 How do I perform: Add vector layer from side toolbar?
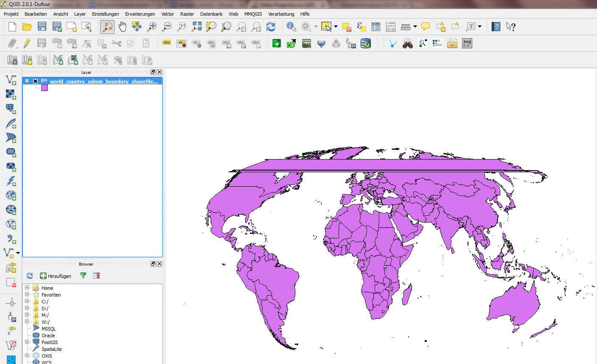pos(11,80)
